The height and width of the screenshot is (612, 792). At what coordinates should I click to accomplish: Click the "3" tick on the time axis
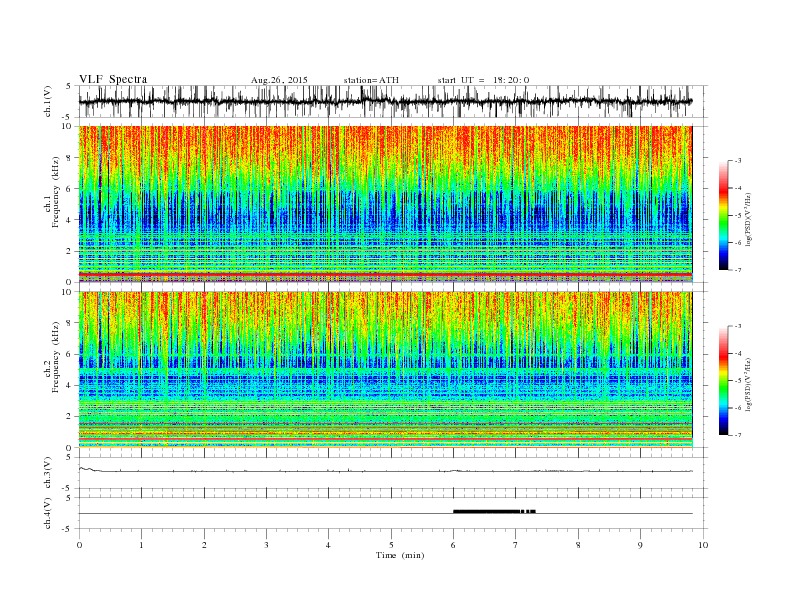pos(266,545)
